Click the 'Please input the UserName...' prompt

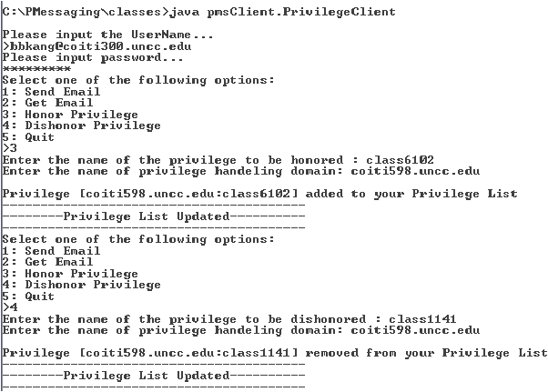(107, 35)
